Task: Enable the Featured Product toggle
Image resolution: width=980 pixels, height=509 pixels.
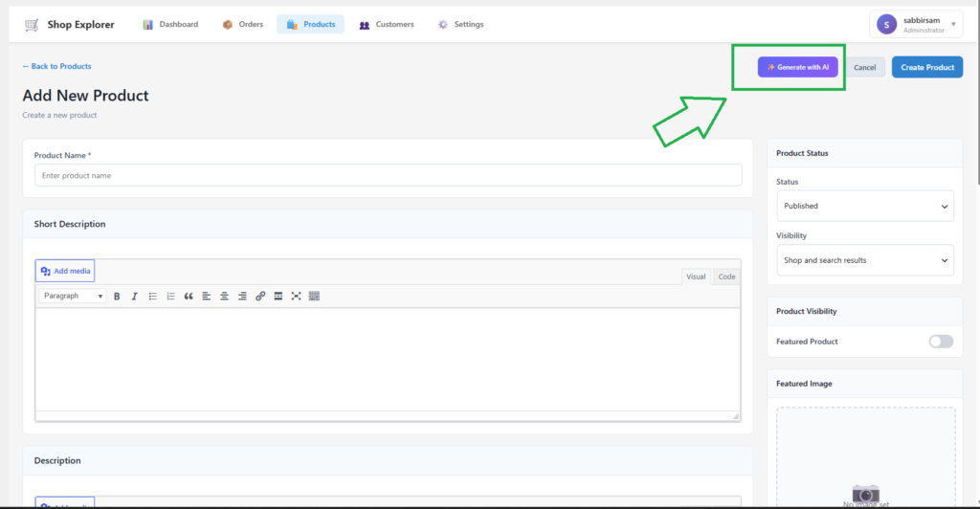Action: (x=941, y=342)
